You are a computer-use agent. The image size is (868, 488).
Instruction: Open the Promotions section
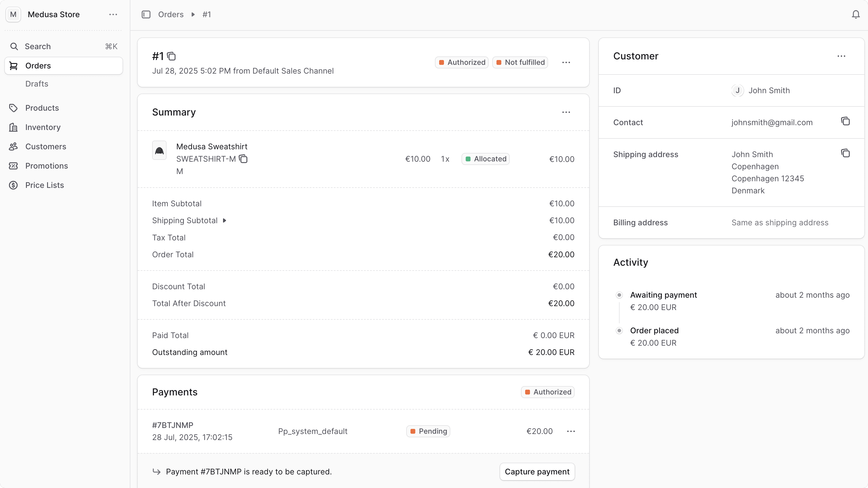pyautogui.click(x=47, y=166)
